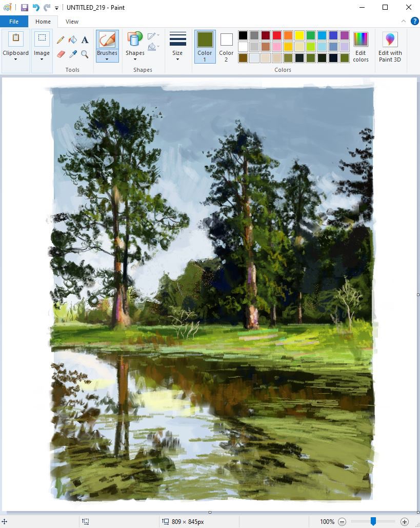Open the File menu
Screen dimensions: 420x528
coord(14,22)
